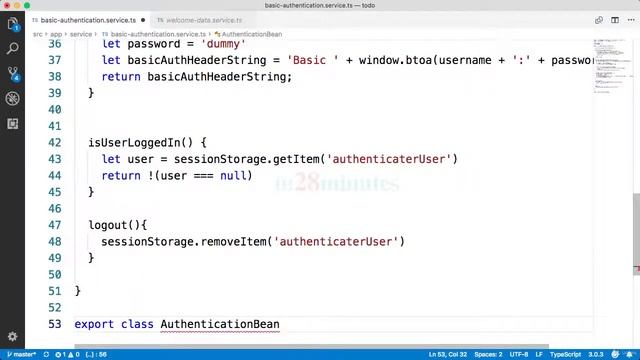
Task: Click the vertical scrollbar thumb
Action: pyautogui.click(x=636, y=235)
